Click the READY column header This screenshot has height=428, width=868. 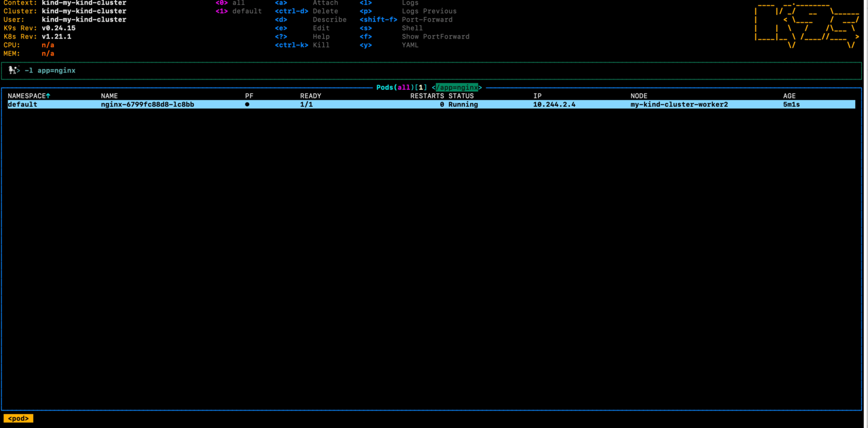point(311,96)
